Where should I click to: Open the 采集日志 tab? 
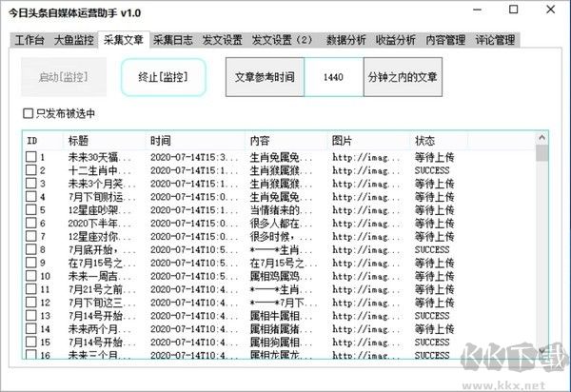(173, 40)
